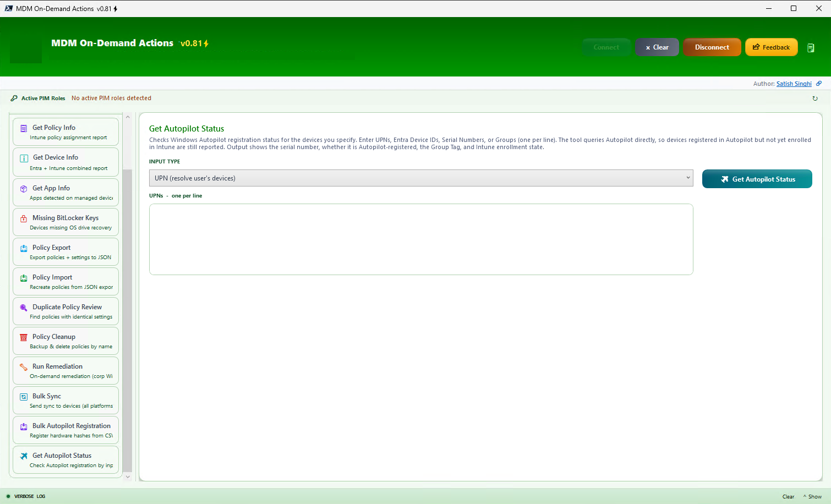Image resolution: width=831 pixels, height=504 pixels.
Task: Click the verbose log green status dot
Action: pyautogui.click(x=8, y=496)
